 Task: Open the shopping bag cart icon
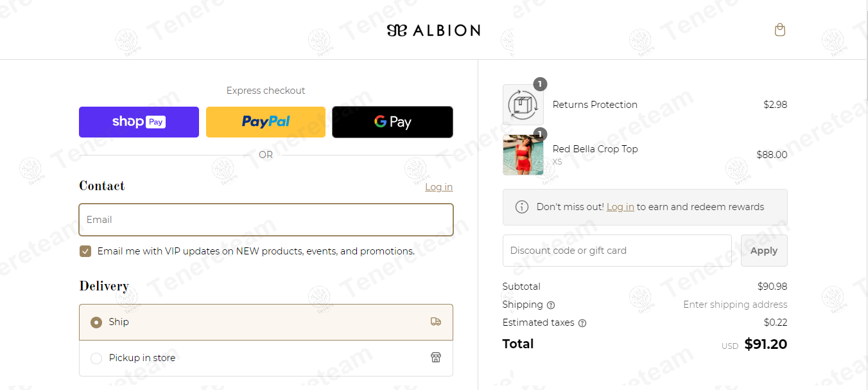(780, 30)
